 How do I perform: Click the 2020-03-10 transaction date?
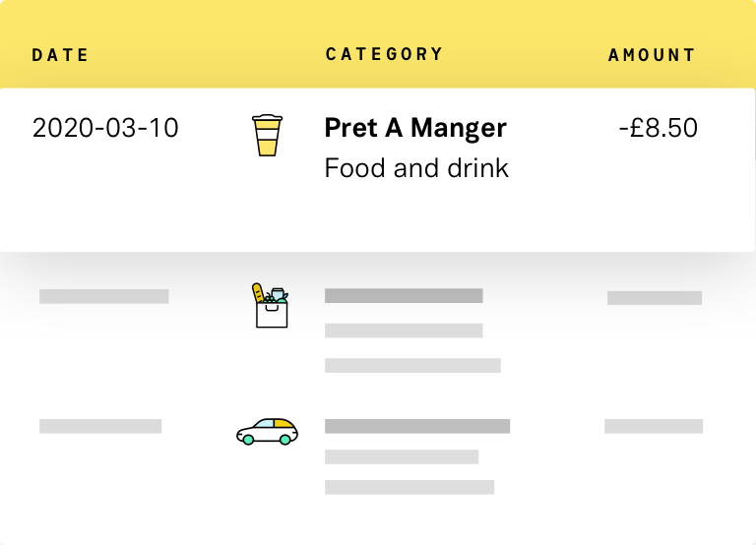pos(105,128)
